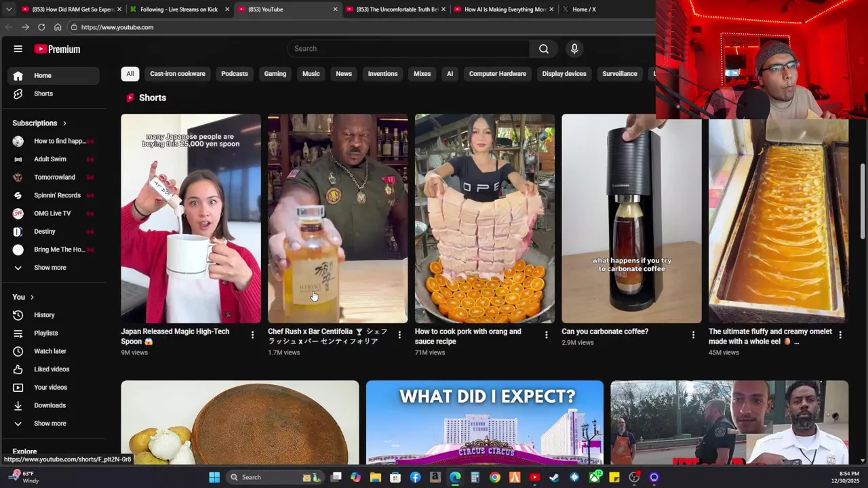Select the All filter chip

pos(130,74)
